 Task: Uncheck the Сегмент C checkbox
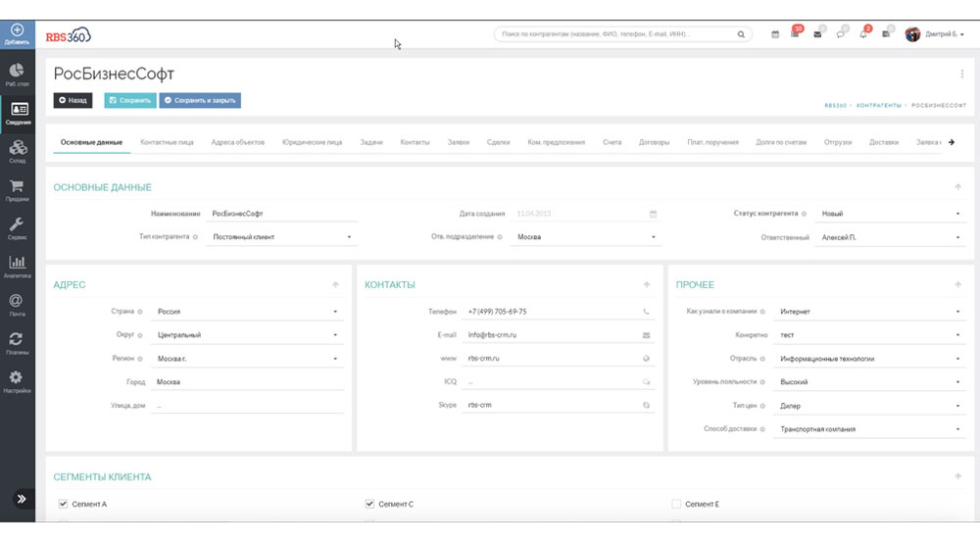point(369,504)
